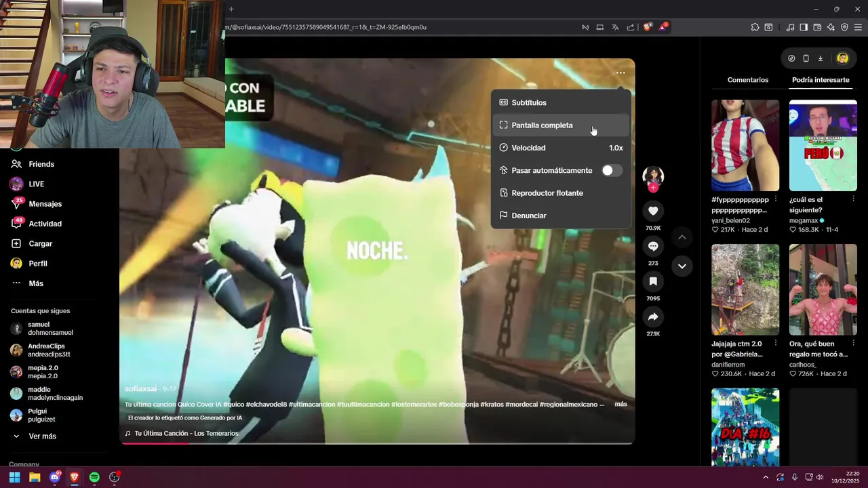The height and width of the screenshot is (488, 868).
Task: Choose Denunciar in the video menu
Action: click(561, 216)
